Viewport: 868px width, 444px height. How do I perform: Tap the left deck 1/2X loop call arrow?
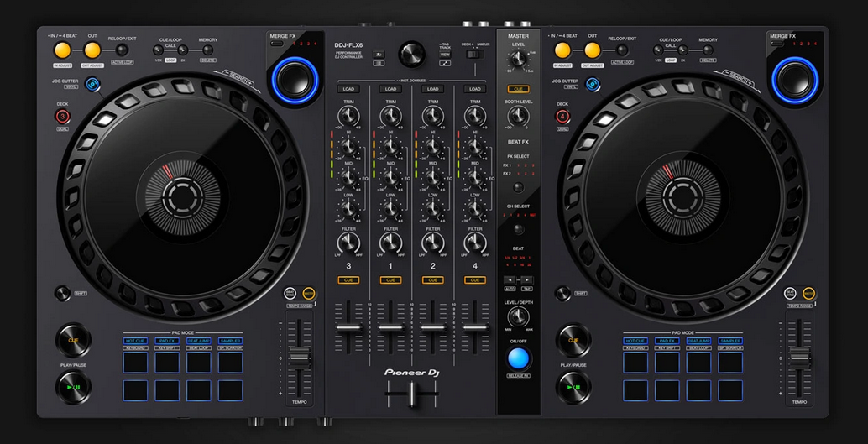click(x=158, y=50)
